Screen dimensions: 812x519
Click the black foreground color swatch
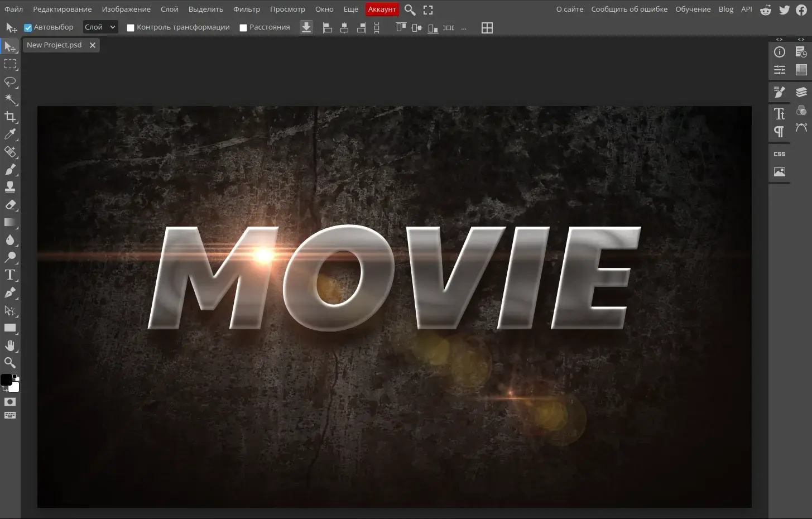tap(6, 379)
